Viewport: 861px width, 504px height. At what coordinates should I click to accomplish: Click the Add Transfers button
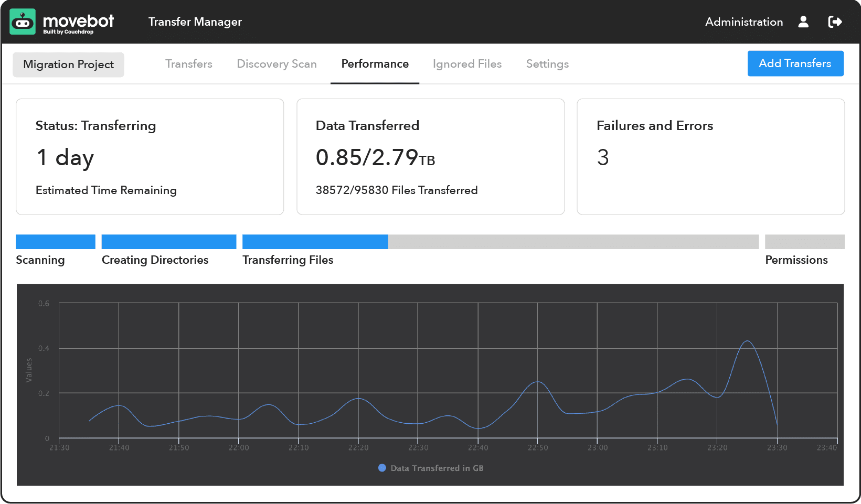click(795, 63)
